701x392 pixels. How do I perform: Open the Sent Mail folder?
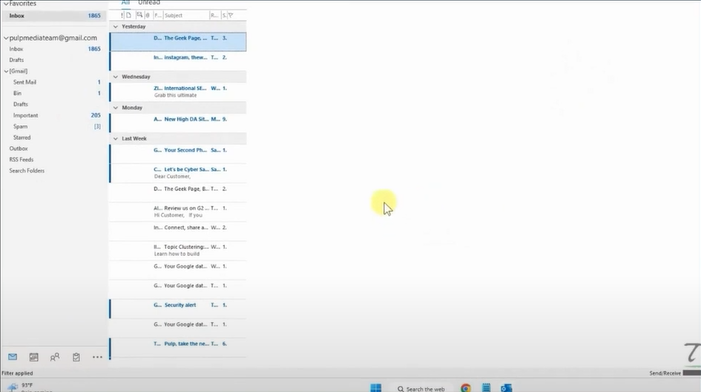(54, 82)
